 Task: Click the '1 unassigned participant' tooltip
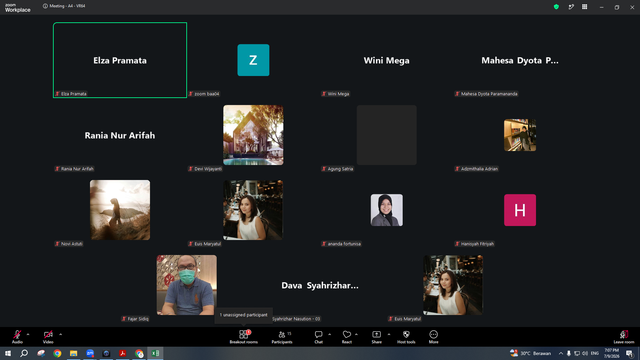click(x=244, y=315)
